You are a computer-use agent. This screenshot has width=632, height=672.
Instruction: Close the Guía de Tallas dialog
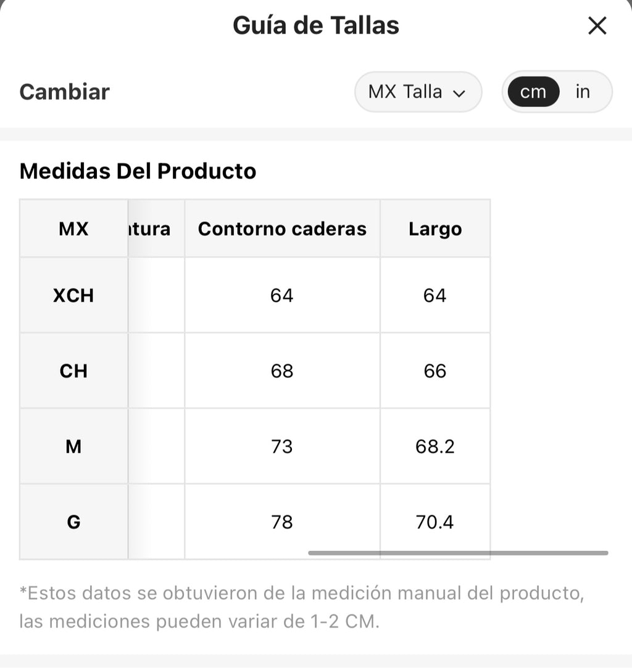pyautogui.click(x=597, y=26)
